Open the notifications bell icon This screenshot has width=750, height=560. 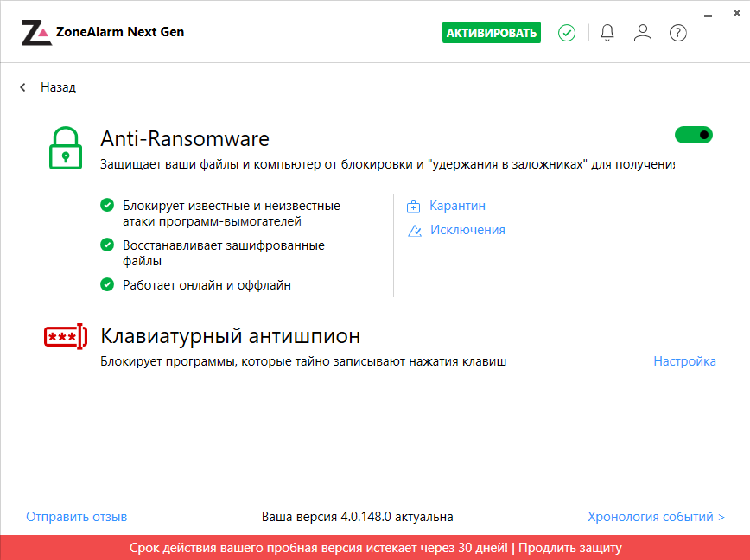point(607,33)
